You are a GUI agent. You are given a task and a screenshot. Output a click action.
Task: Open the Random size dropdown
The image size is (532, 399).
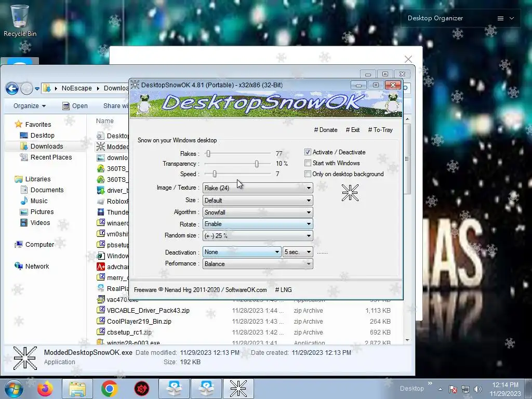258,235
